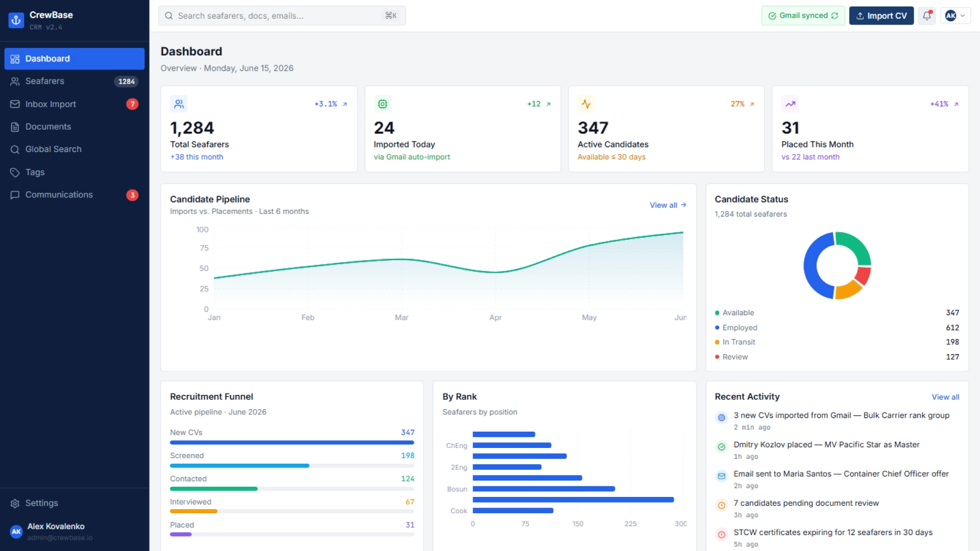Screen dimensions: 980x551
Task: Click the red 7 badge on Inbox Import
Action: pyautogui.click(x=132, y=104)
